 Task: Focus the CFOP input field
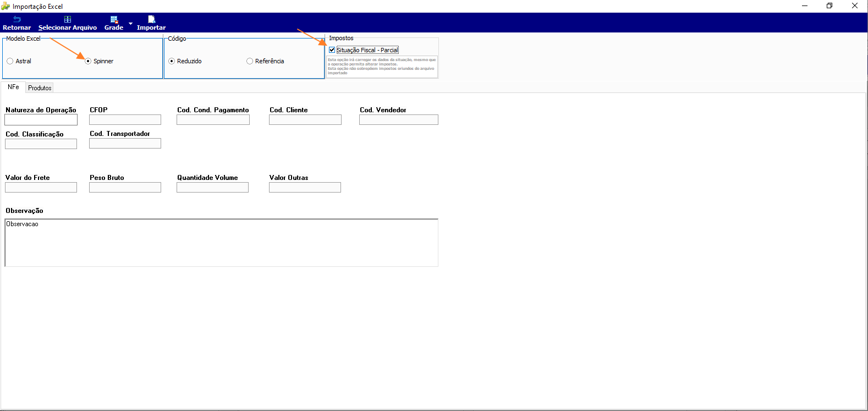125,119
